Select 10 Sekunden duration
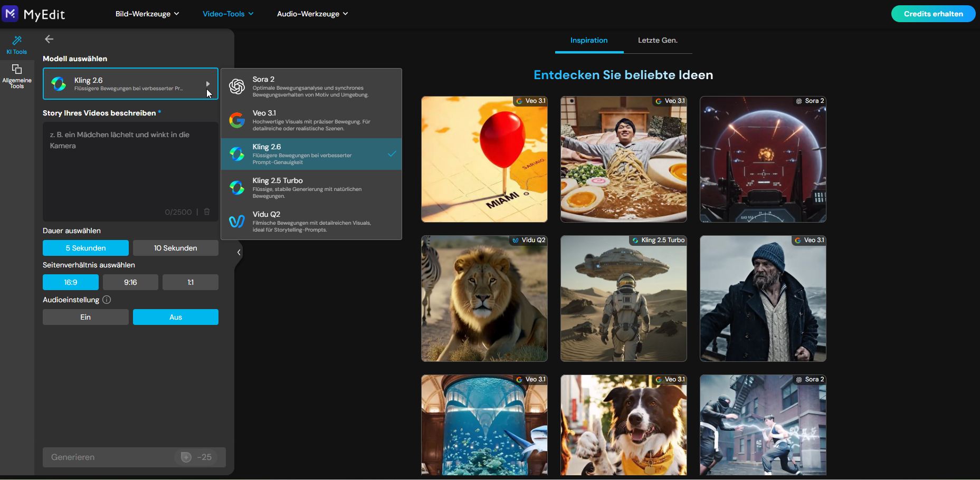The width and height of the screenshot is (980, 480). tap(176, 248)
